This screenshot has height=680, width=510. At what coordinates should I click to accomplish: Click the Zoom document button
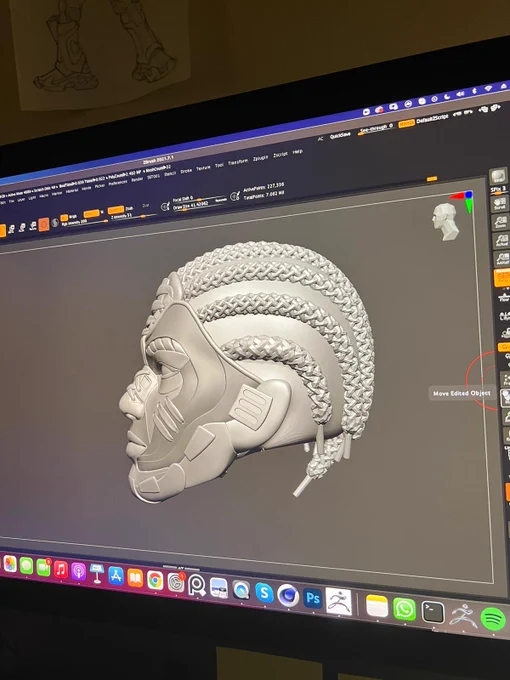(500, 222)
